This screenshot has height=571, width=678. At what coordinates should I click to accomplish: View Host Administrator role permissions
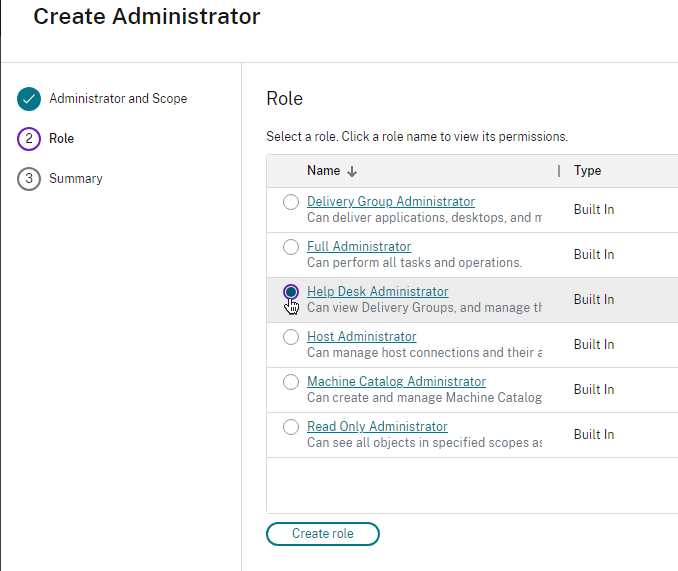point(361,336)
